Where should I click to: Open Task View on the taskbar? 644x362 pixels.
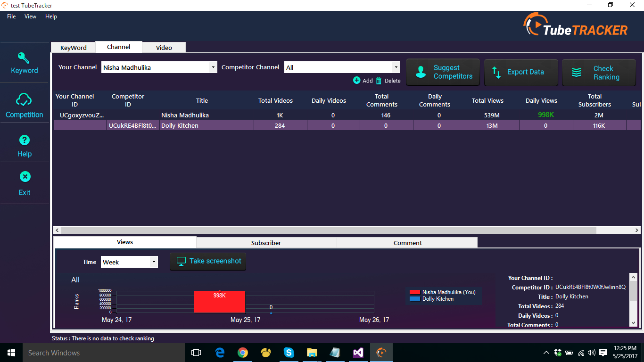tap(196, 353)
